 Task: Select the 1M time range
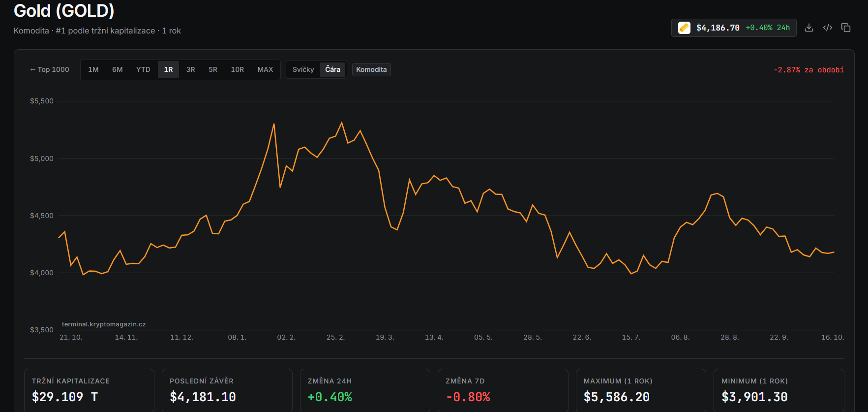[93, 69]
